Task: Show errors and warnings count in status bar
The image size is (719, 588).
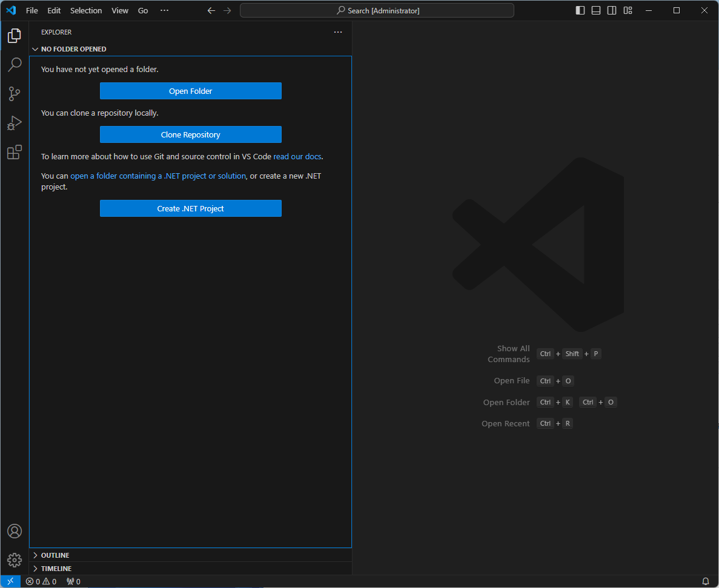Action: [41, 581]
